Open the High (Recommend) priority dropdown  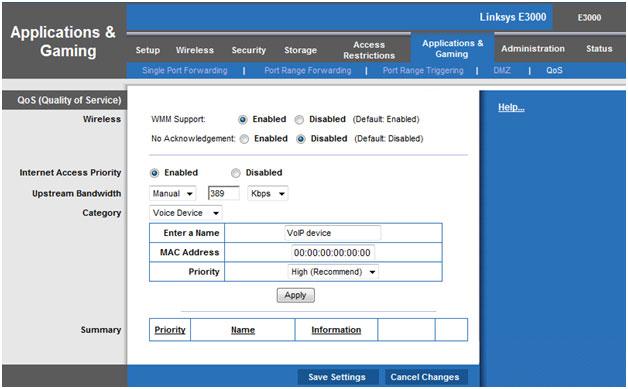point(333,272)
